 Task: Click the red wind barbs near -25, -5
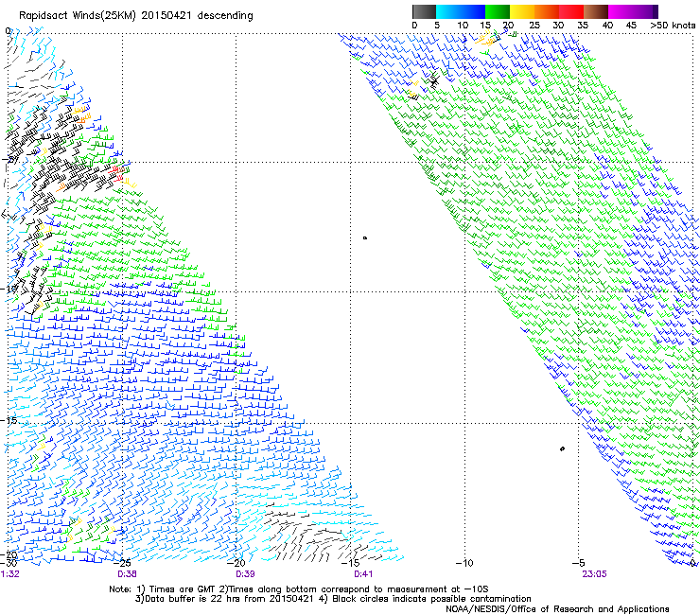point(117,173)
